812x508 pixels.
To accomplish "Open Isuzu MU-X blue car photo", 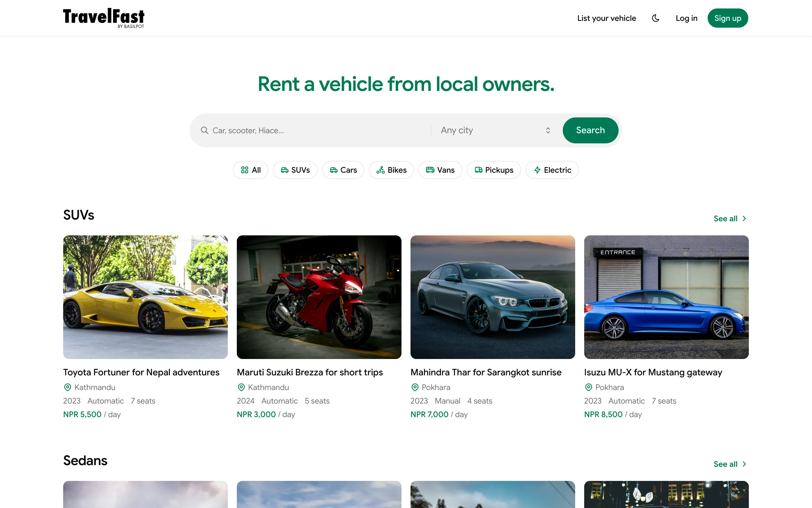I will pos(666,297).
